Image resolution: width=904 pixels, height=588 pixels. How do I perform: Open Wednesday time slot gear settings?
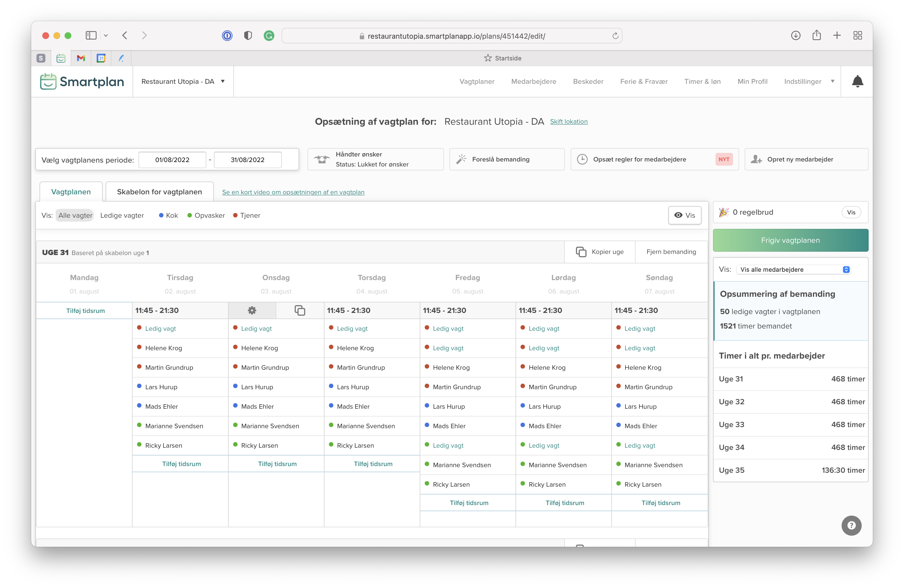(x=252, y=310)
